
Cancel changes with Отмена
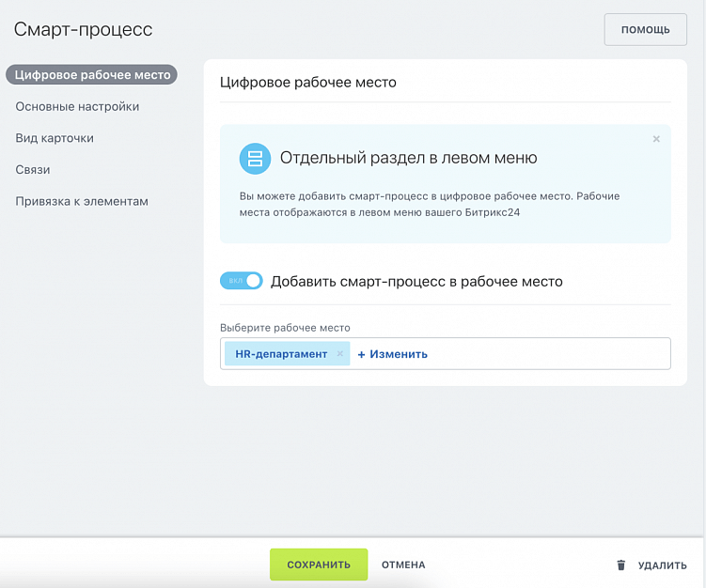[403, 565]
